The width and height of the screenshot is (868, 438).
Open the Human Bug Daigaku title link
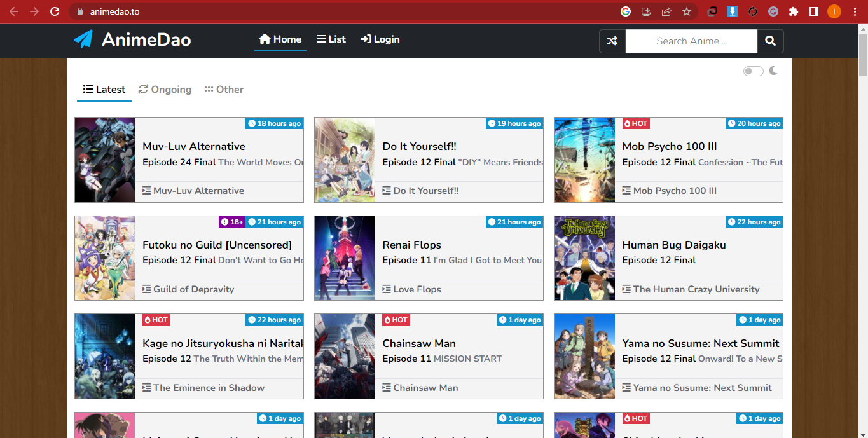[674, 245]
